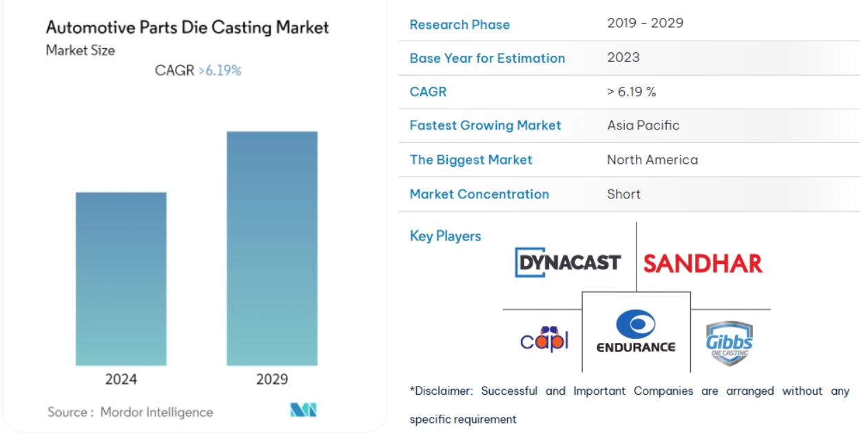Click the chart title Automotive Parts Die Casting Market
This screenshot has width=868, height=434.
[187, 28]
